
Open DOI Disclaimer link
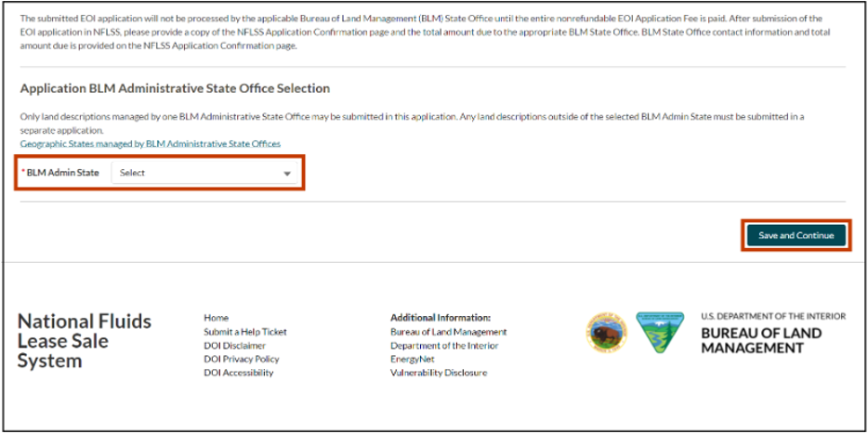click(x=235, y=346)
